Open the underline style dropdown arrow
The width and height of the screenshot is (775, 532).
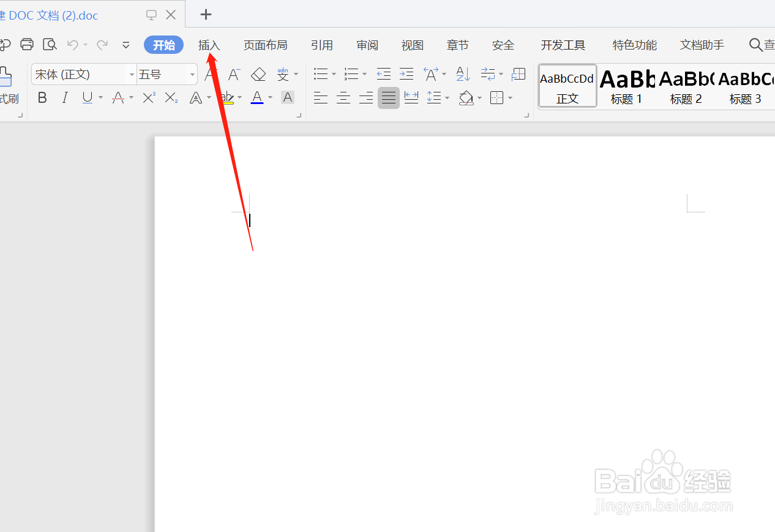pyautogui.click(x=101, y=97)
